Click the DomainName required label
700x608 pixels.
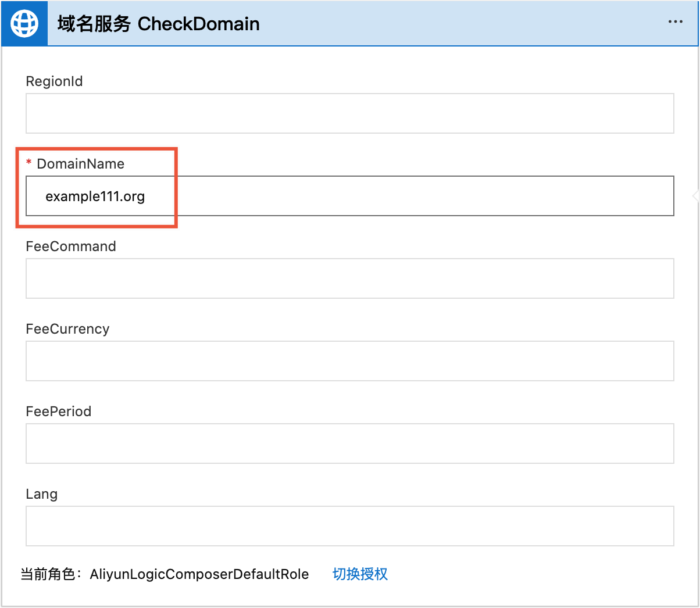pos(80,164)
